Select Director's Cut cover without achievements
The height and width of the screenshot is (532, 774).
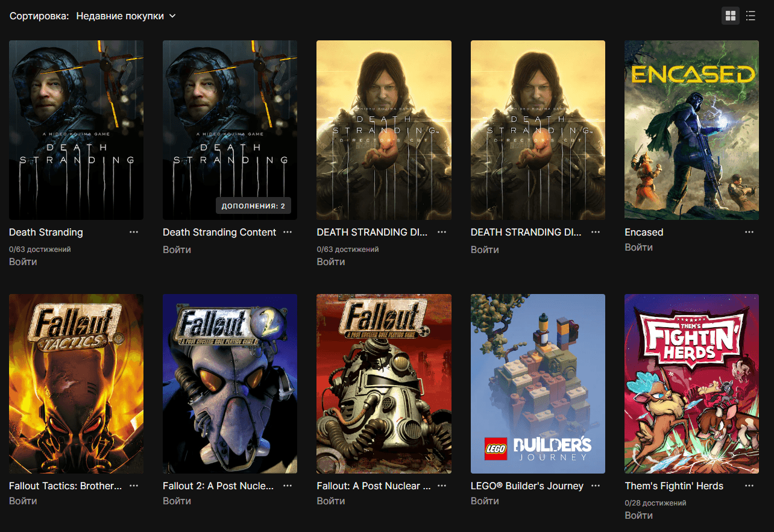538,130
